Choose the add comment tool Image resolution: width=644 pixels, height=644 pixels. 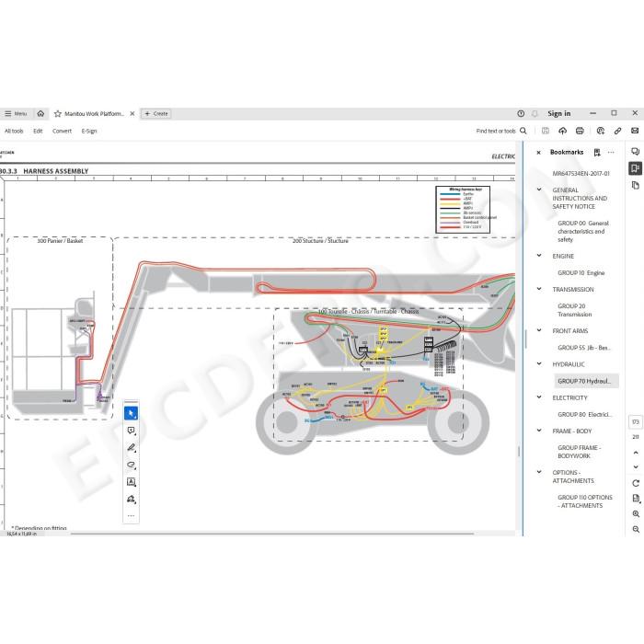click(131, 431)
